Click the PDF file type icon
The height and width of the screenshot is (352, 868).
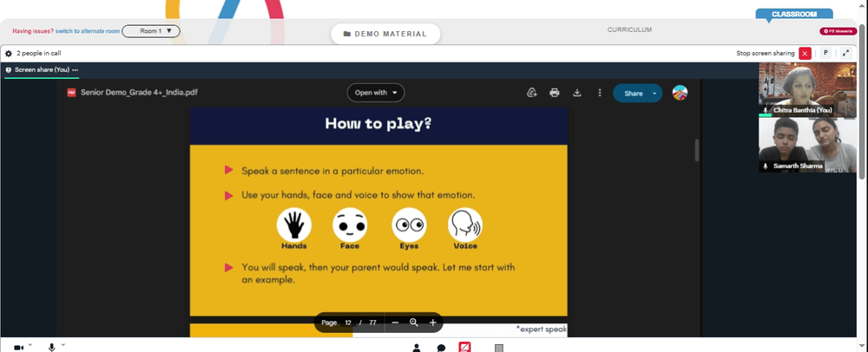[71, 93]
